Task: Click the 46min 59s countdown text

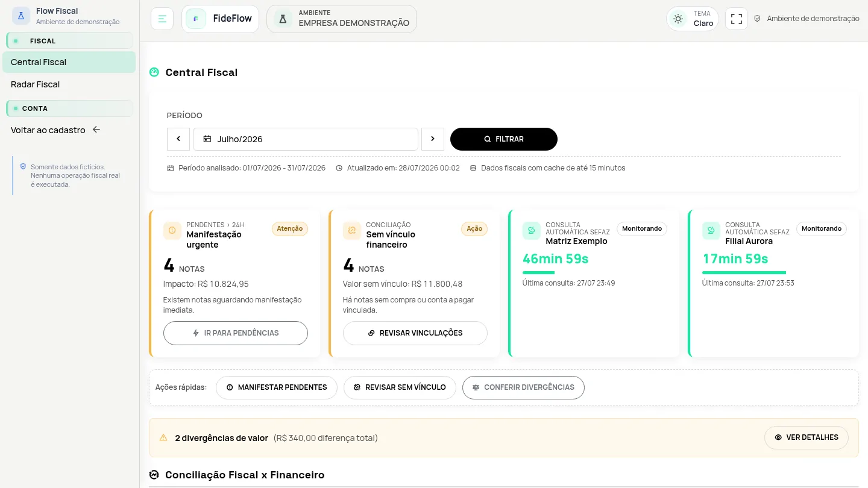Action: [556, 259]
